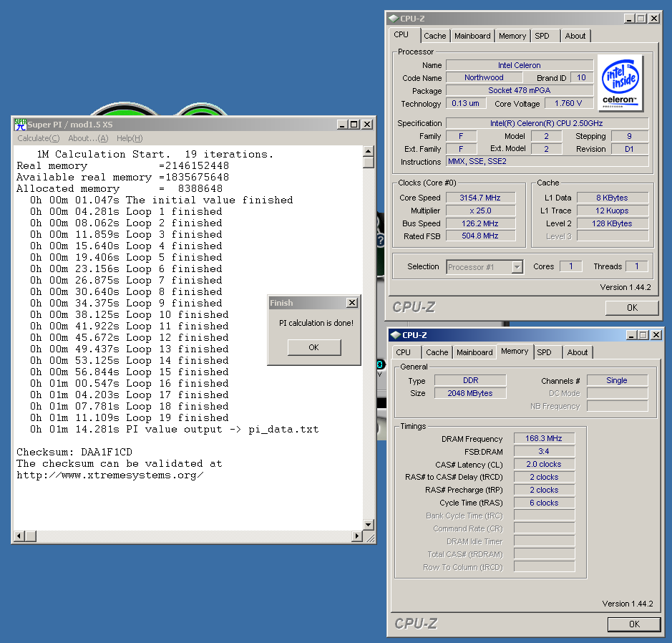This screenshot has width=672, height=643.
Task: Click OK in top CPU-Z window
Action: 632,308
